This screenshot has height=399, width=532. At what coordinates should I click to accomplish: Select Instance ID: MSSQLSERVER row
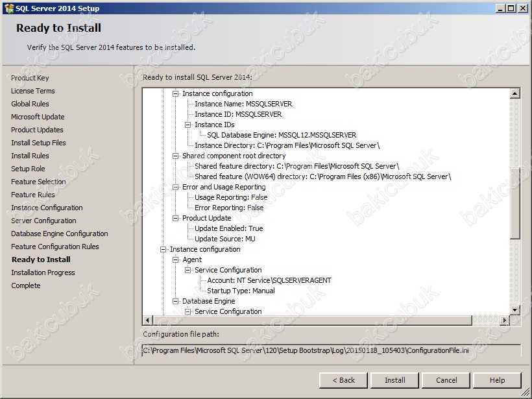238,114
